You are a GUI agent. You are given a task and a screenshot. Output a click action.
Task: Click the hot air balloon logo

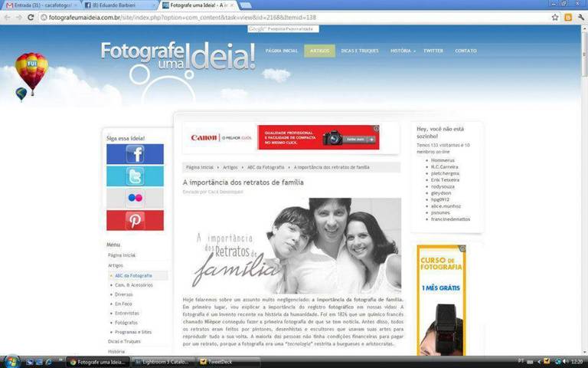coord(31,75)
